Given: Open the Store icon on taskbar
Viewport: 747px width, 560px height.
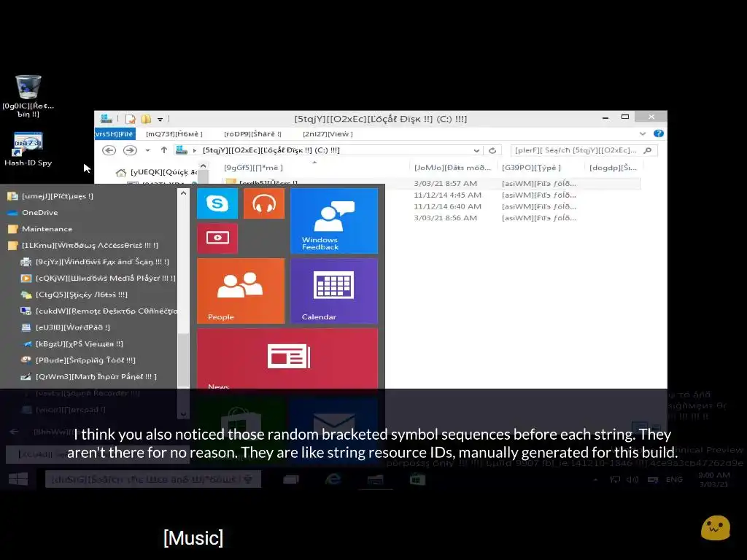Looking at the screenshot, I should point(417,480).
